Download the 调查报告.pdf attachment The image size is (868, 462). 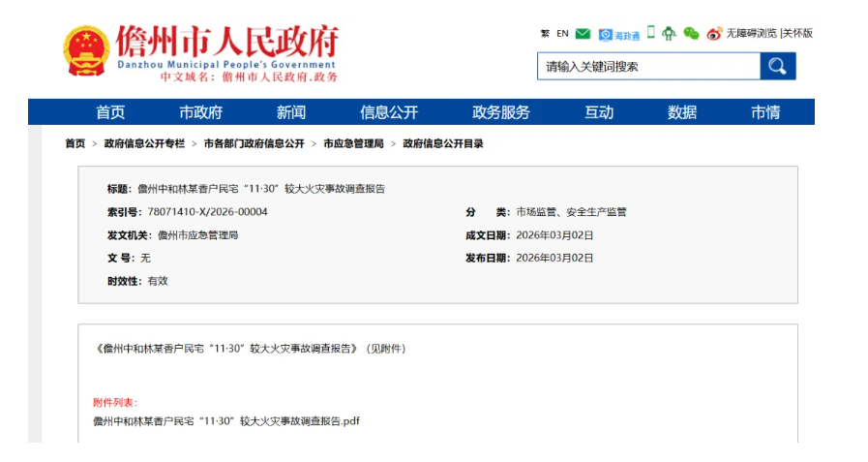click(226, 421)
